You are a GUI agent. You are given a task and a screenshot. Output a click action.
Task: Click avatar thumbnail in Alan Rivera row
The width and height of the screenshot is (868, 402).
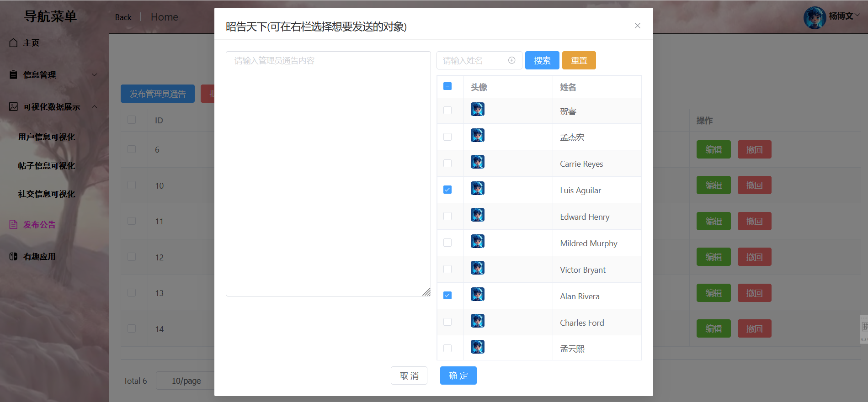tap(478, 294)
